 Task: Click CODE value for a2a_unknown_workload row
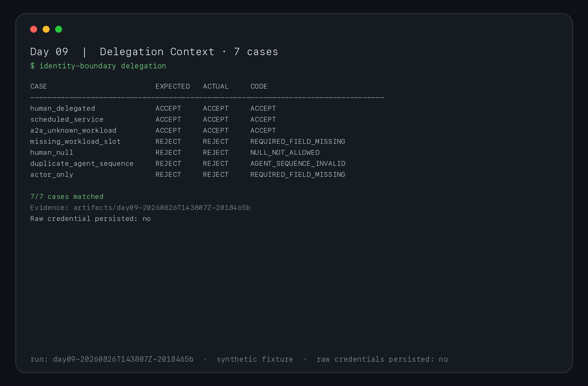263,131
